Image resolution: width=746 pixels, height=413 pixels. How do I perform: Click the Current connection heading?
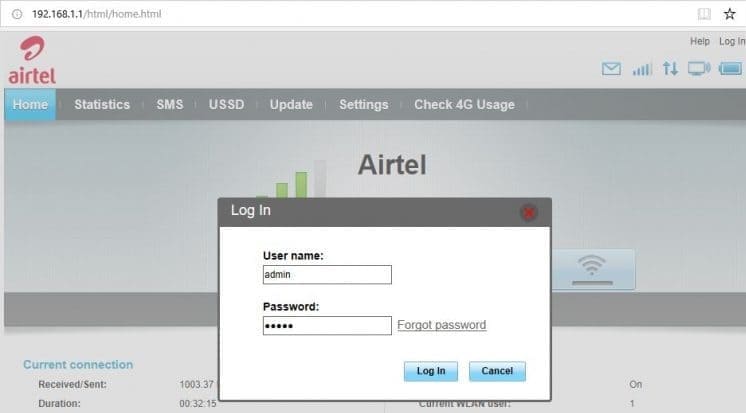click(x=78, y=364)
